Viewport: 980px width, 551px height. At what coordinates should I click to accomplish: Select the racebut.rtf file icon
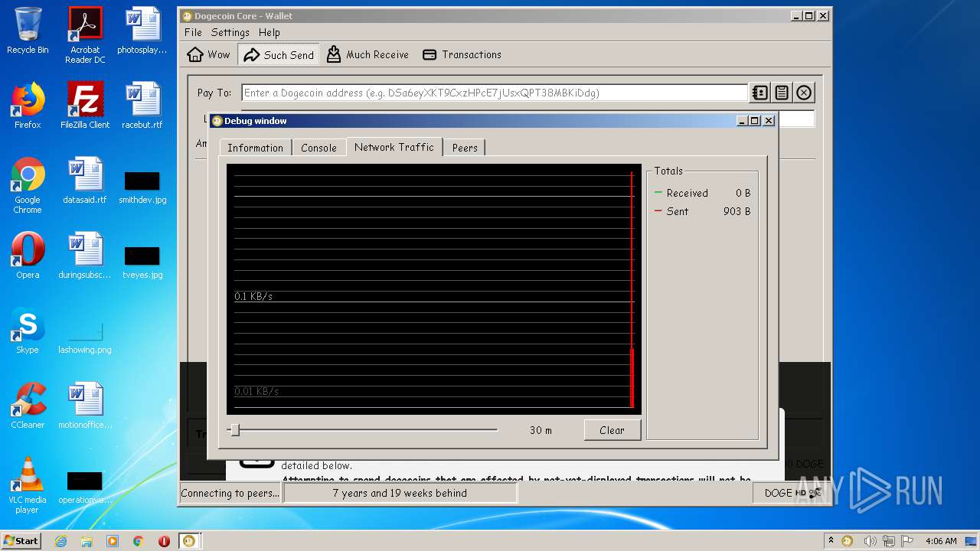click(x=142, y=106)
